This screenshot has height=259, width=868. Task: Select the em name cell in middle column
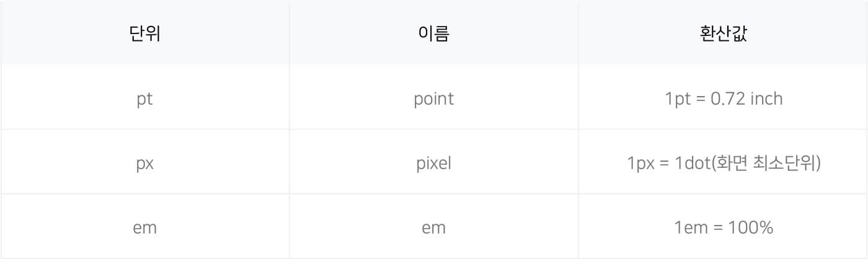[433, 227]
